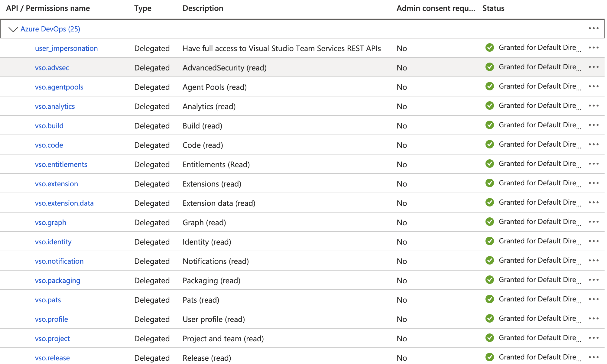Click granted status icon on vso.identity row
The image size is (607, 364).
click(489, 241)
